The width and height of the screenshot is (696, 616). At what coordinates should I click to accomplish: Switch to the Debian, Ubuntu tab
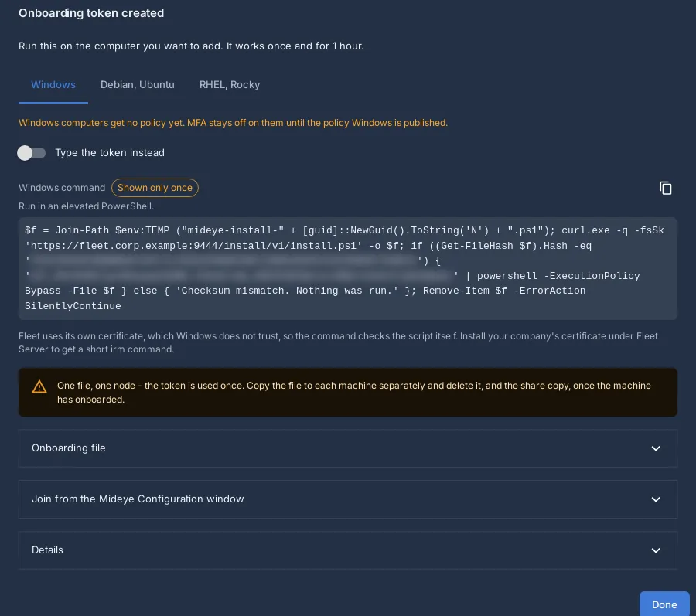137,85
